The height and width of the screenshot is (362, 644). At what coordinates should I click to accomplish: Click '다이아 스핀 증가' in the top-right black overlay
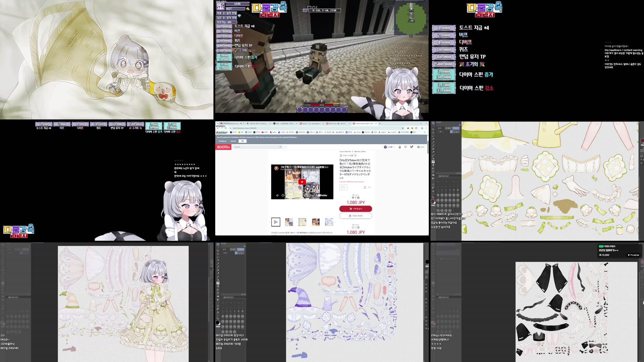[x=476, y=74]
